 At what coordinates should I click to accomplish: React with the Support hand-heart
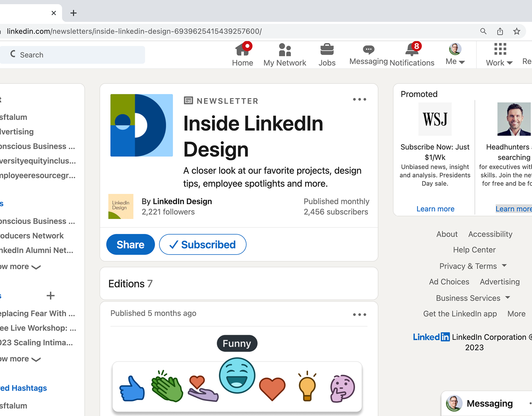point(203,389)
